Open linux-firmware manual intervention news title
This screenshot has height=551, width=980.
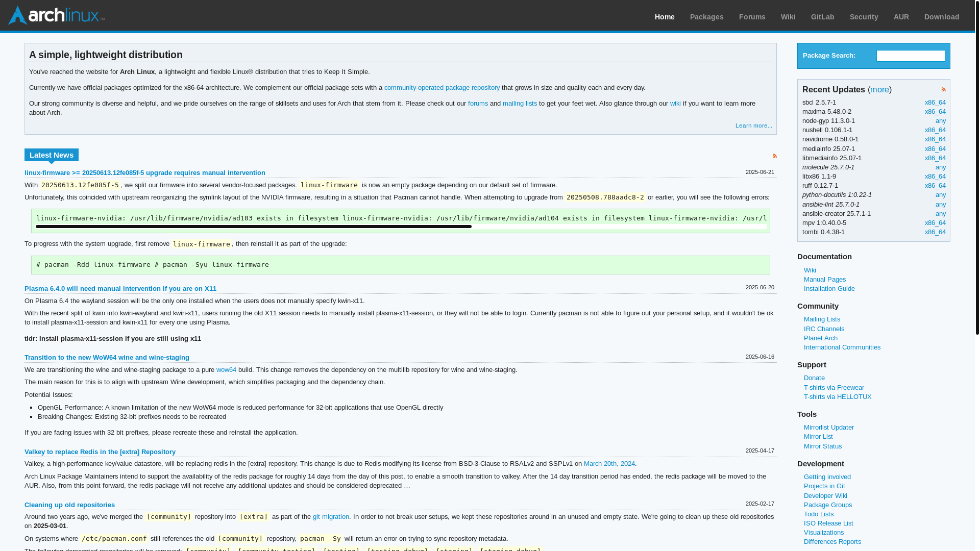pos(145,173)
